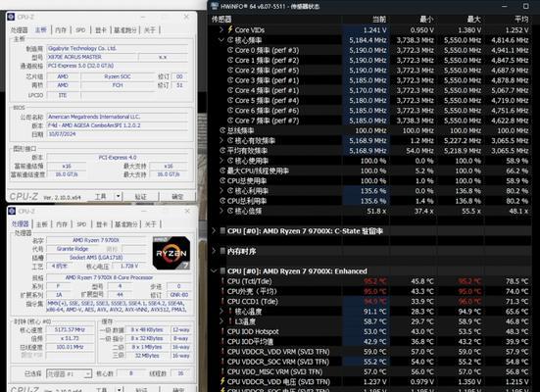540x392 pixels.
Task: Click the icon next to CPU总利用率
Action: [x=222, y=201]
